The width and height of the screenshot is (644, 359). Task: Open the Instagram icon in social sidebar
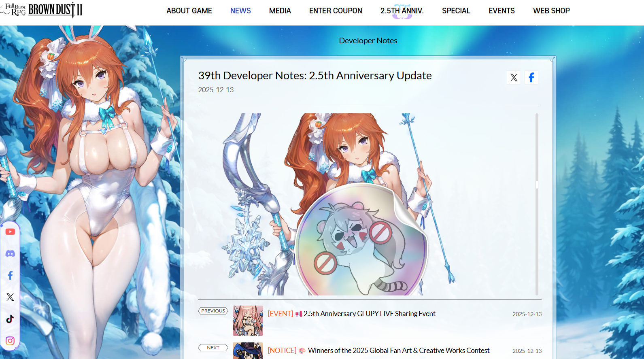click(x=10, y=341)
